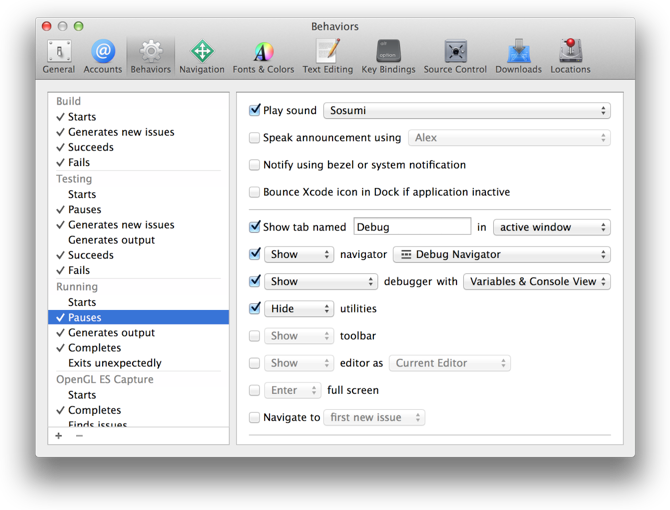Image resolution: width=670 pixels, height=510 pixels.
Task: Open the Hide dropdown beside utilities
Action: pos(299,308)
